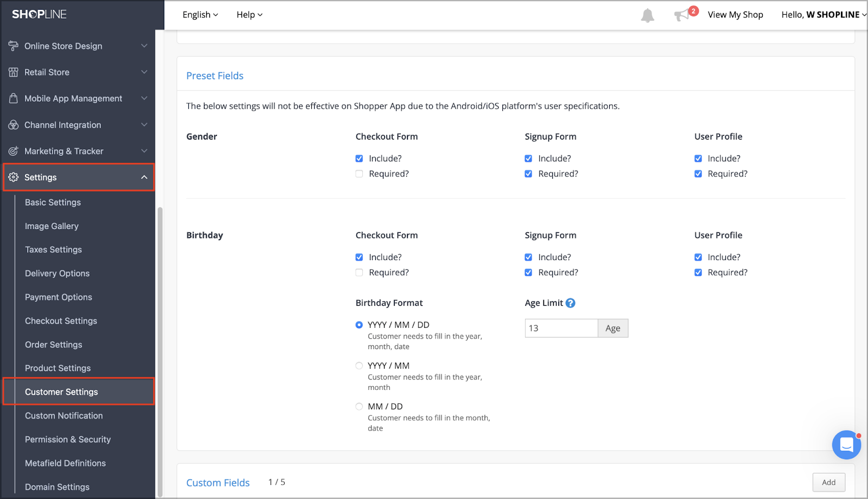The height and width of the screenshot is (499, 868).
Task: Expand Channel Integration chevron
Action: (144, 125)
